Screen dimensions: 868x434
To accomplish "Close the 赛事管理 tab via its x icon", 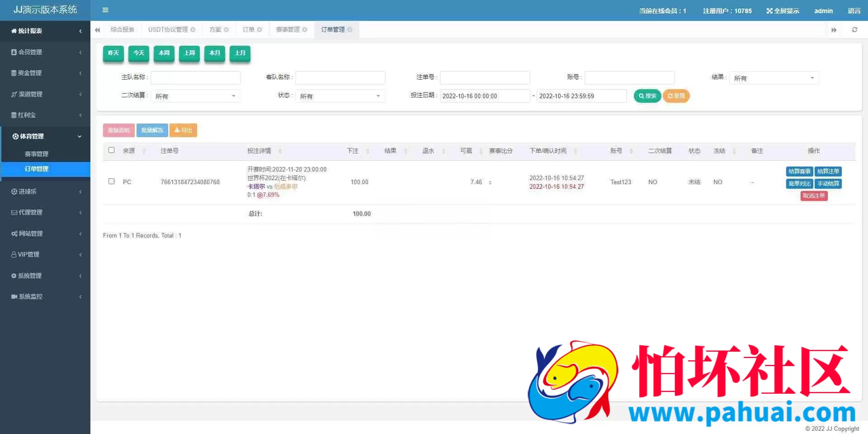I will [x=305, y=30].
